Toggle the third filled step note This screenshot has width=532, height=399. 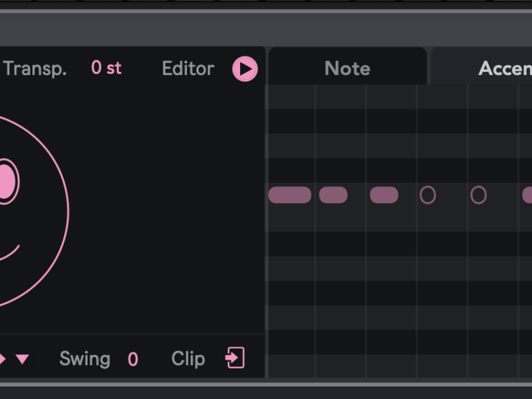point(384,195)
